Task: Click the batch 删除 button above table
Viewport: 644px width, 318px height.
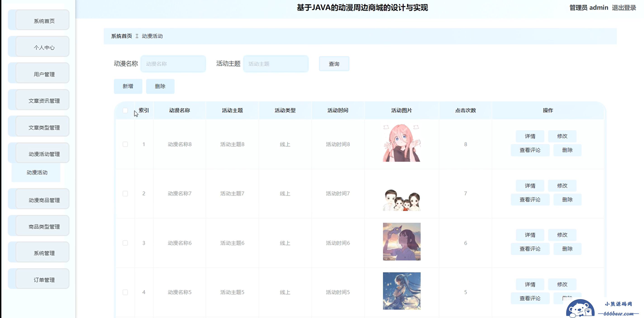Action: tap(160, 86)
